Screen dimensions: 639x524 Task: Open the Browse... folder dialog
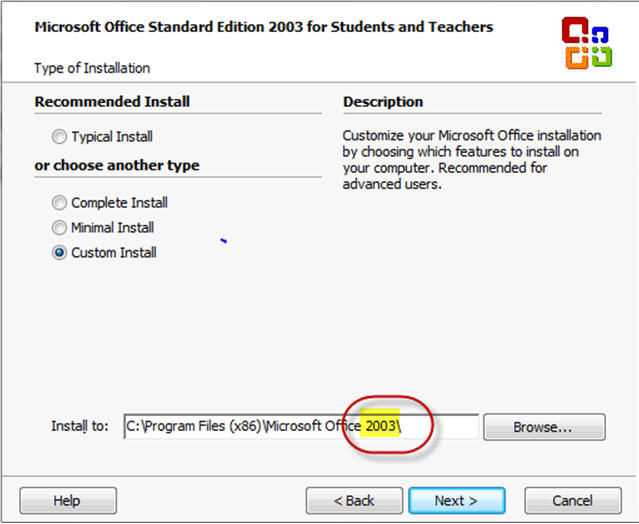click(544, 427)
